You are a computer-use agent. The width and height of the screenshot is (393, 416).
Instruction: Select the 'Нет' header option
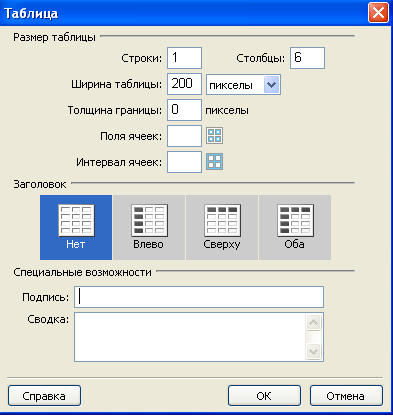click(76, 227)
